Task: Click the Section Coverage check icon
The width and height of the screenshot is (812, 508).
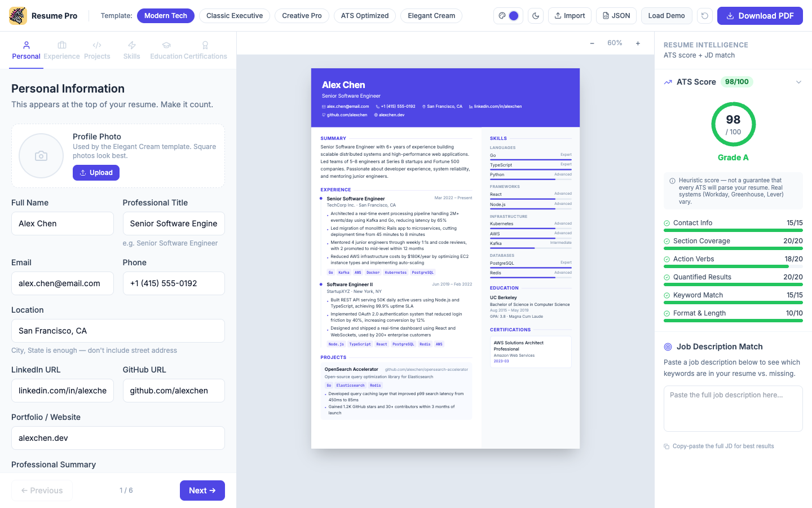Action: point(667,241)
